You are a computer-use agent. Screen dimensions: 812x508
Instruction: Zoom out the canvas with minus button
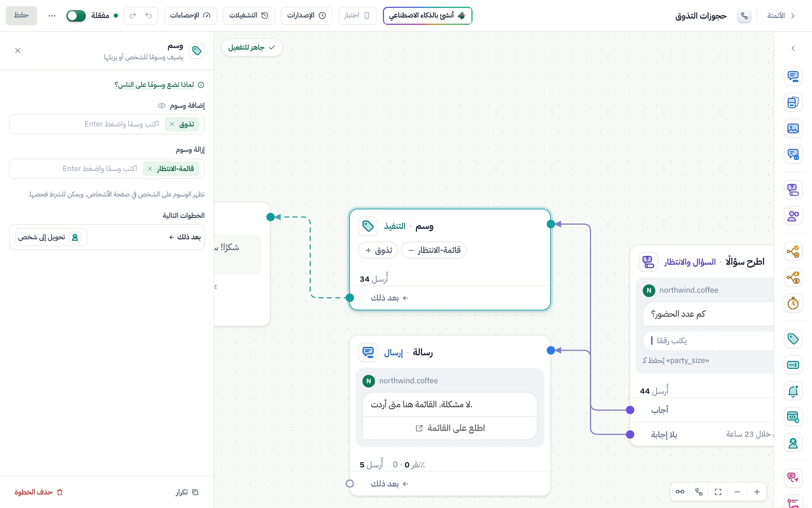pyautogui.click(x=737, y=492)
